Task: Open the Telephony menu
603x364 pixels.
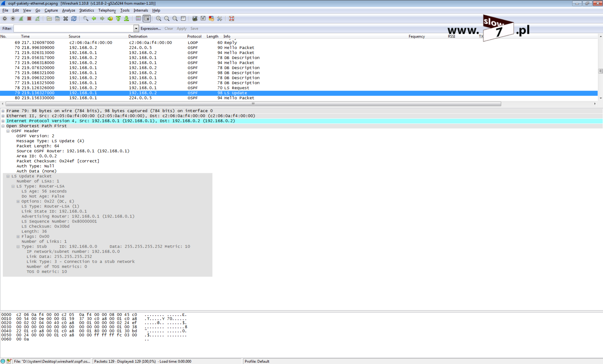Action: coord(107,10)
